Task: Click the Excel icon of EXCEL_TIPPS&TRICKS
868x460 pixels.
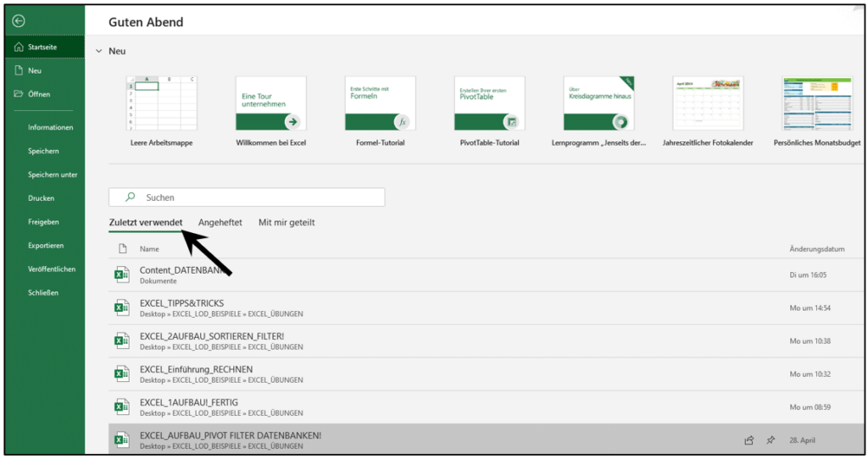Action: point(122,308)
